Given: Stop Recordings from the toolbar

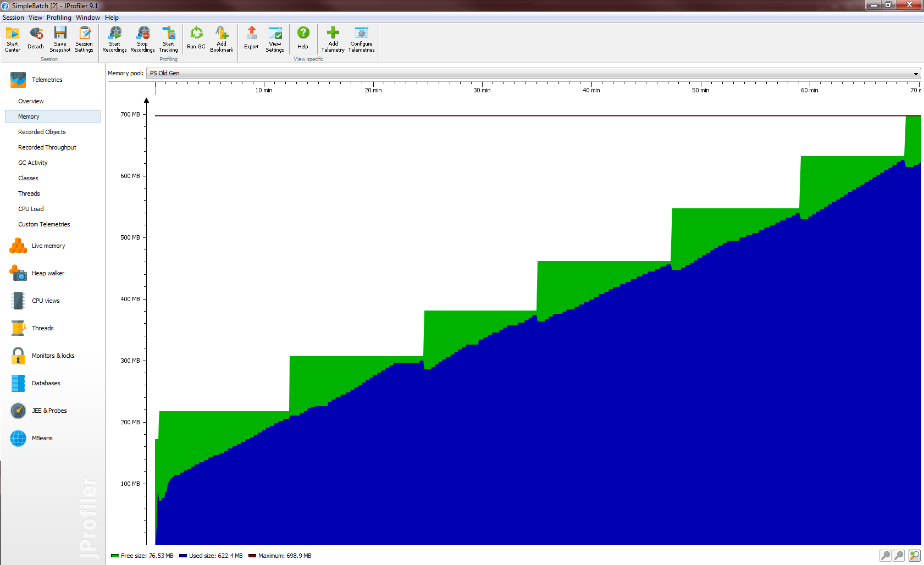Looking at the screenshot, I should pyautogui.click(x=142, y=38).
